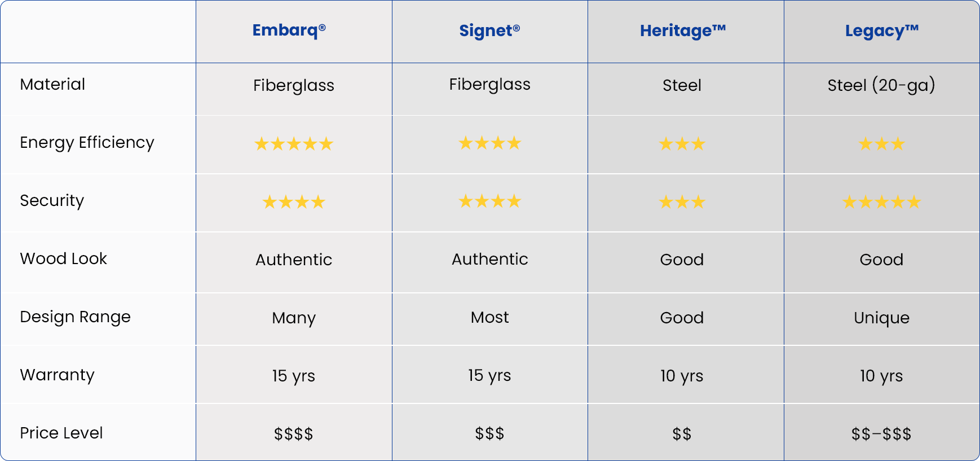Viewport: 980px width, 461px height.
Task: Click Legacy's Unique design range cell
Action: [x=881, y=318]
